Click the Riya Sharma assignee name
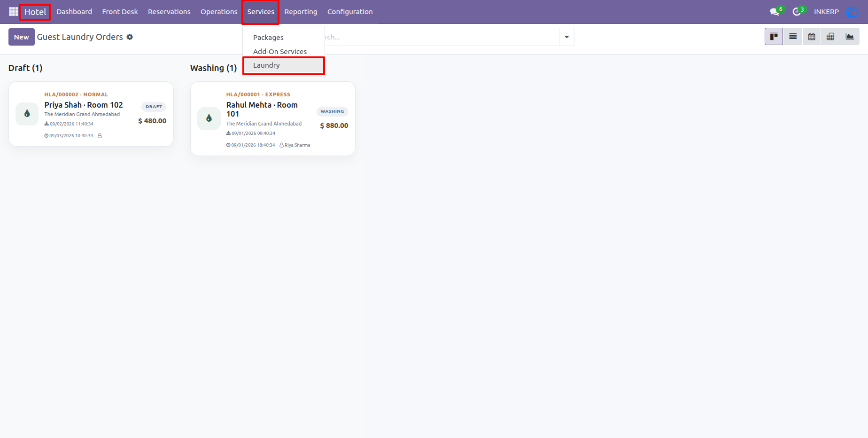Image resolution: width=868 pixels, height=438 pixels. tap(297, 145)
